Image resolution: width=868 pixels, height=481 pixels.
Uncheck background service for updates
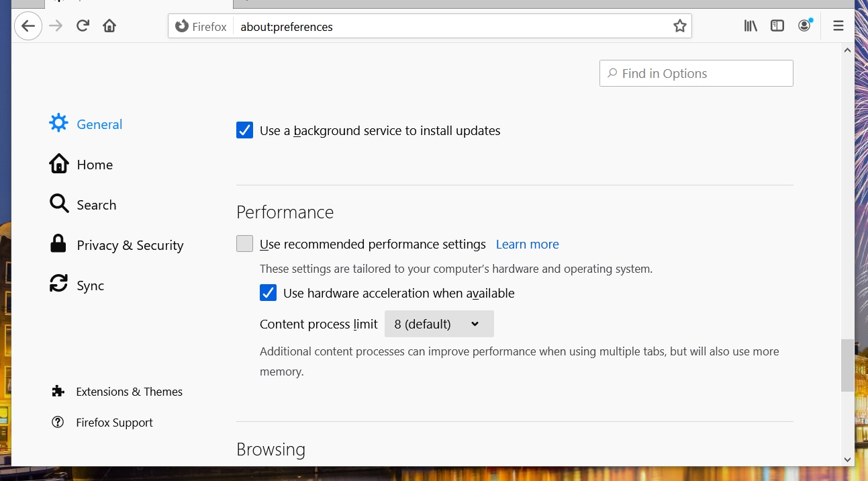[244, 130]
